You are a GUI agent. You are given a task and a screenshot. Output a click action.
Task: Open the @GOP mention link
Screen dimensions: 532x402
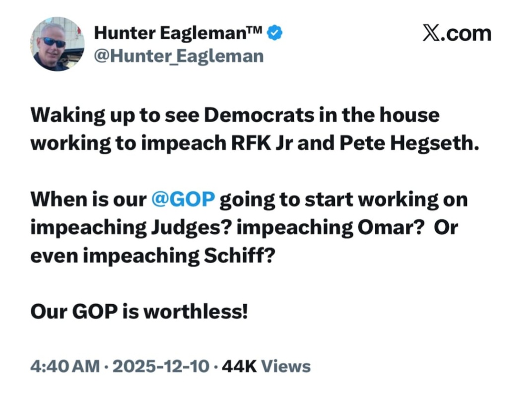[182, 200]
